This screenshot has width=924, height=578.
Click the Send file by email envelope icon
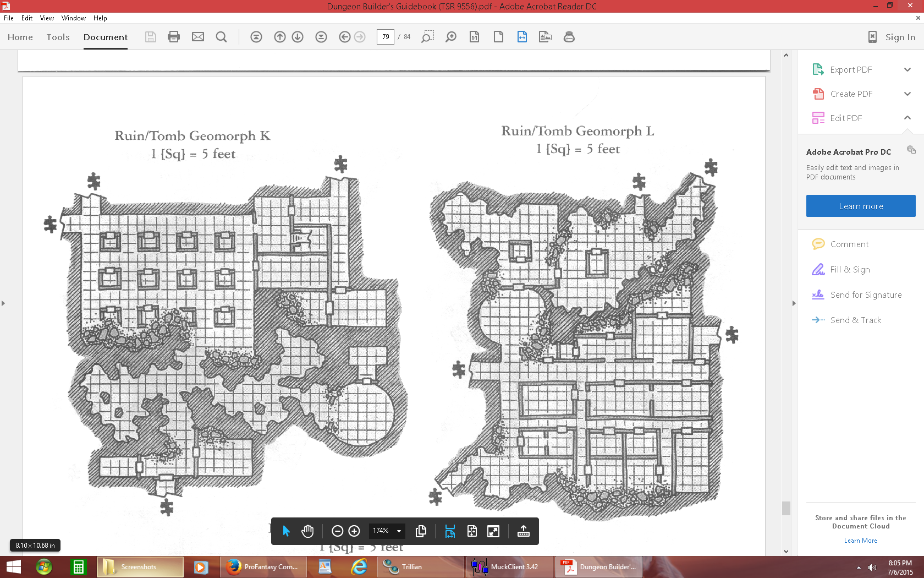198,37
